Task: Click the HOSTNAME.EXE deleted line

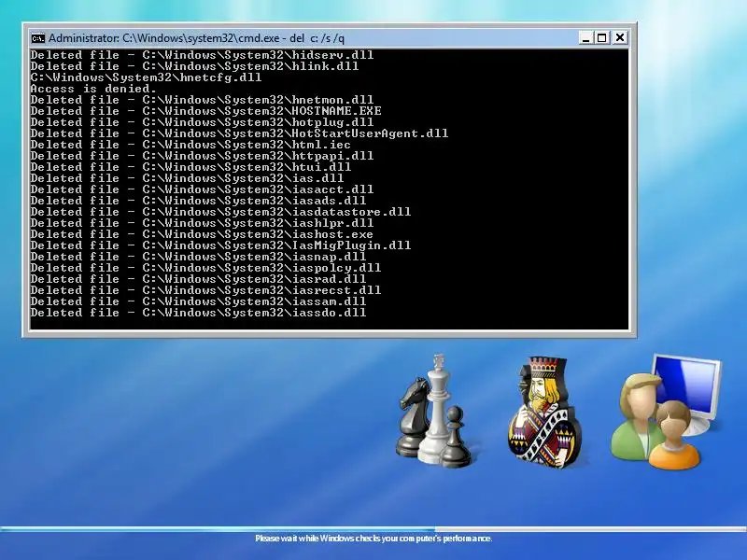Action: [x=205, y=111]
